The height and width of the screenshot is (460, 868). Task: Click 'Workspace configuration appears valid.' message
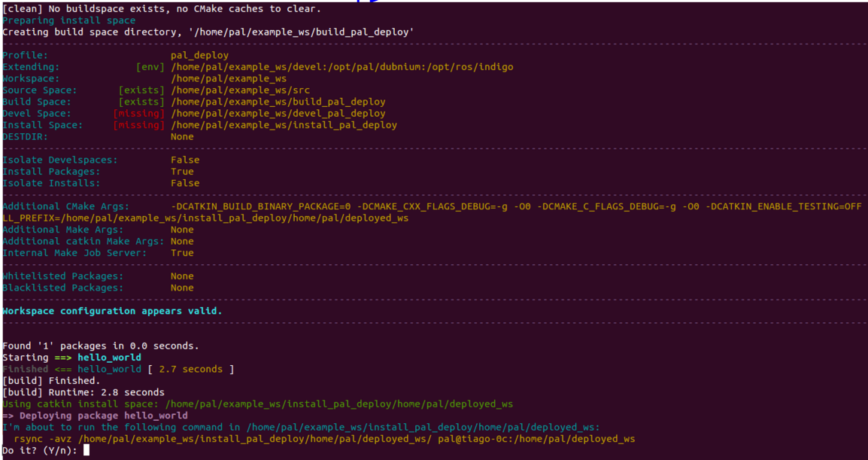coord(112,311)
